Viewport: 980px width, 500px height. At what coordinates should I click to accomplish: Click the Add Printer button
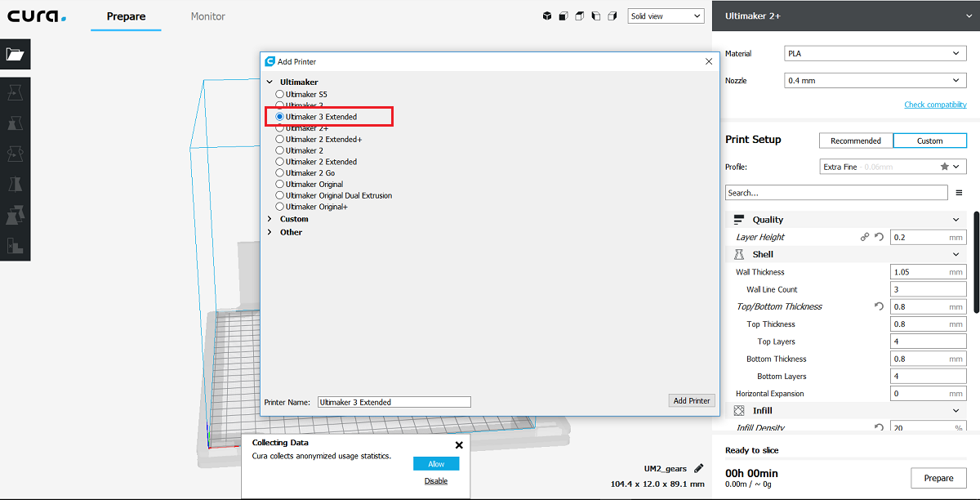click(x=692, y=400)
